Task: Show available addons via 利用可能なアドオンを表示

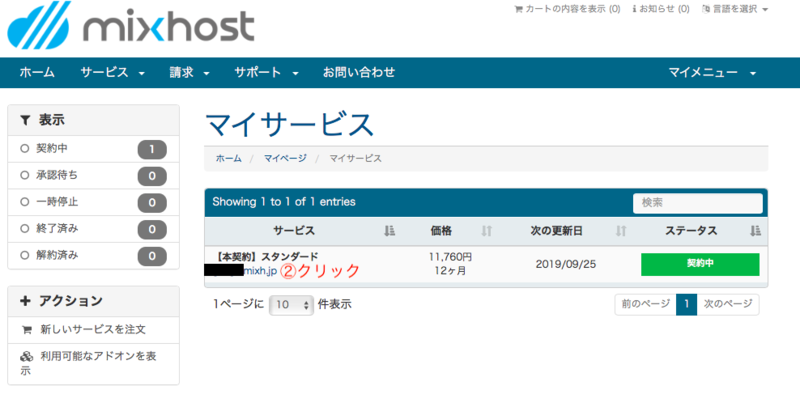Action: (x=93, y=363)
